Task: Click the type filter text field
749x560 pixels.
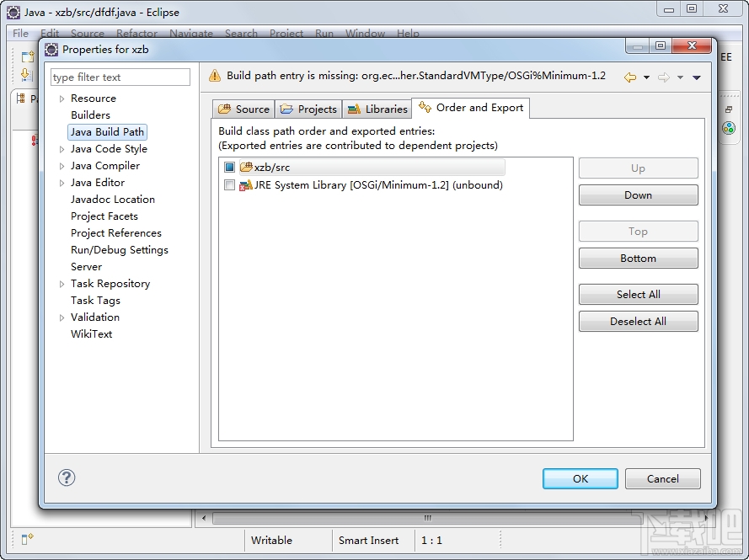Action: [120, 77]
